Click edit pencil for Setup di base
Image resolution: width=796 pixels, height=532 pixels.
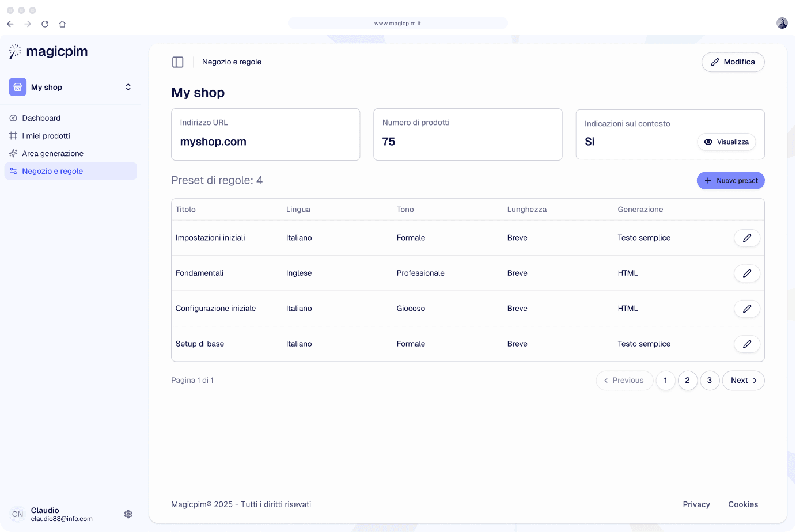pyautogui.click(x=746, y=344)
